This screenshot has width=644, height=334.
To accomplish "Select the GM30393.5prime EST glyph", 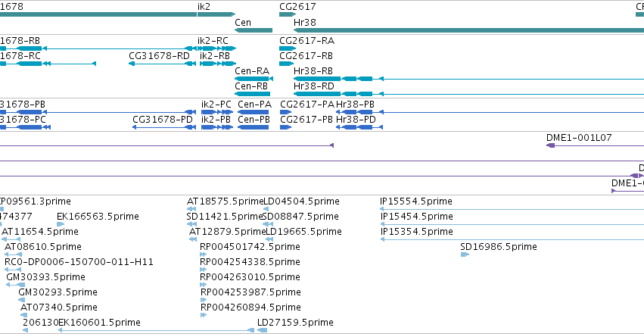I will [x=15, y=285].
